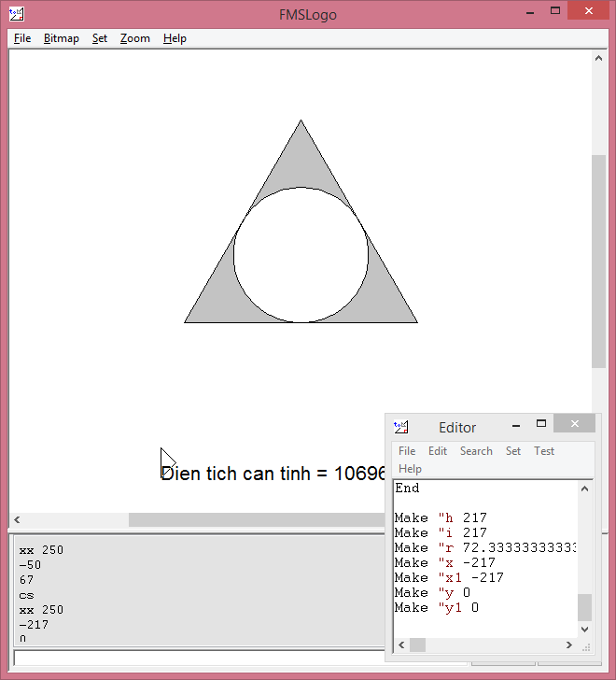Open the Editor's Search menu
Screen dimensions: 616x680
click(x=476, y=451)
